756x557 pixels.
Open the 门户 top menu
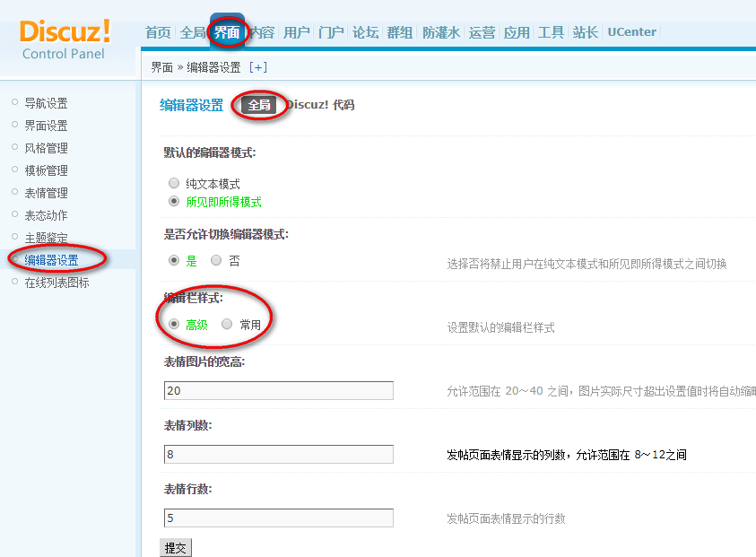[331, 32]
